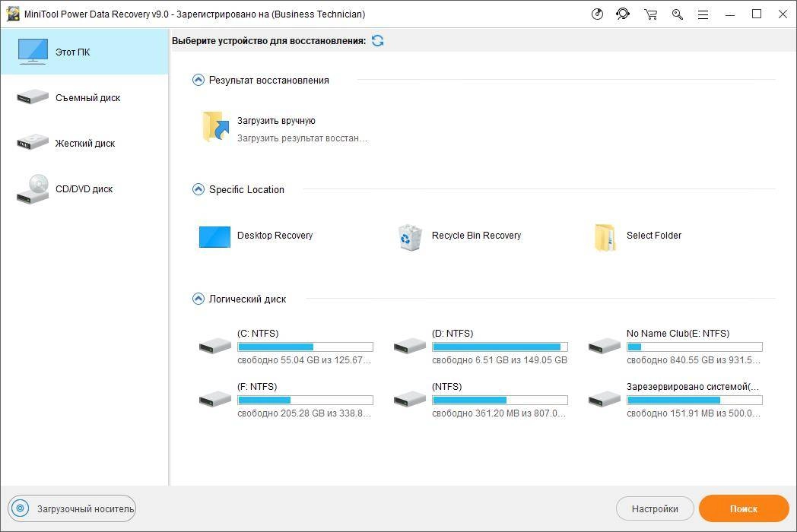Click the text свободно 361.20 MB

click(x=476, y=413)
